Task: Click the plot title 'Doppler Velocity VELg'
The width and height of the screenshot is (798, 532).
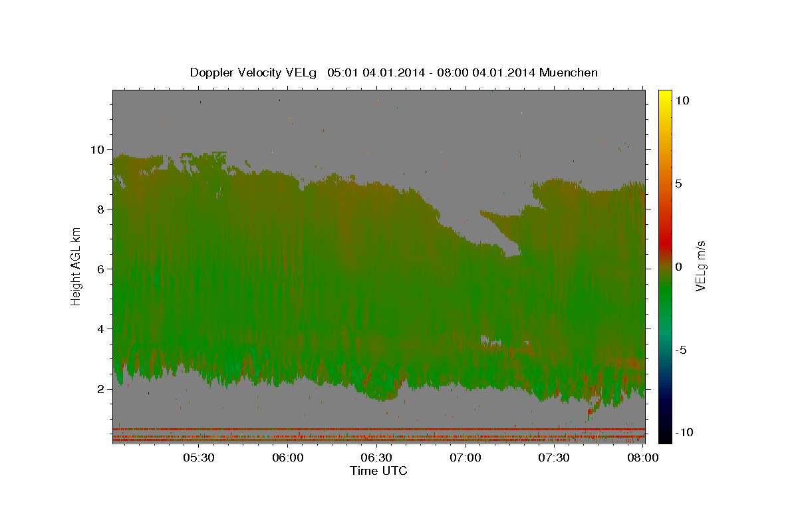Action: tap(255, 72)
